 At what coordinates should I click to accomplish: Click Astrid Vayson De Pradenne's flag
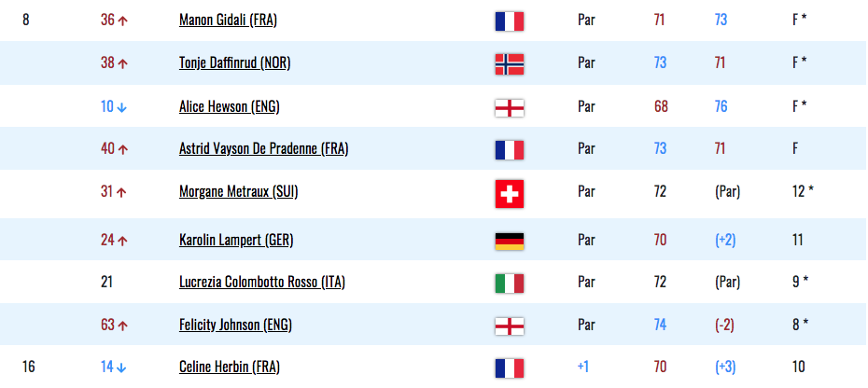click(x=510, y=150)
